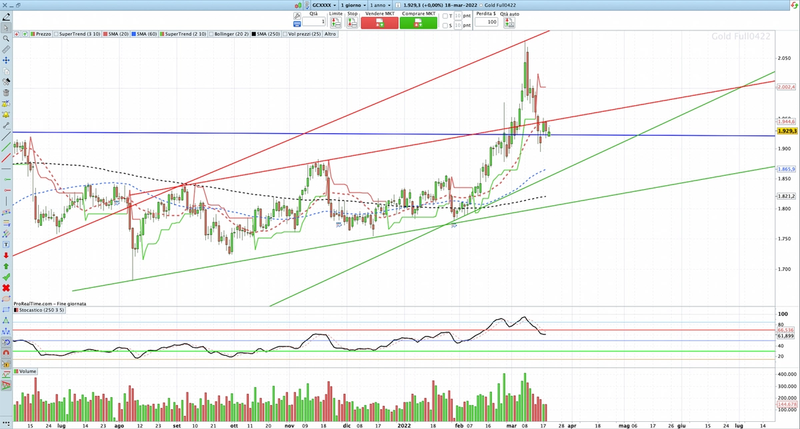This screenshot has height=429, width=800.
Task: Click the Volume panel label
Action: coord(26,371)
